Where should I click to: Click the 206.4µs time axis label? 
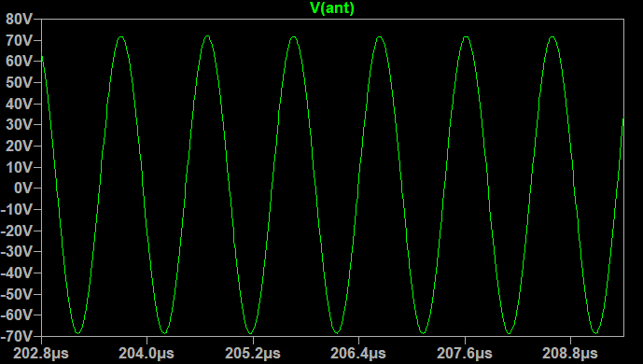tap(358, 353)
